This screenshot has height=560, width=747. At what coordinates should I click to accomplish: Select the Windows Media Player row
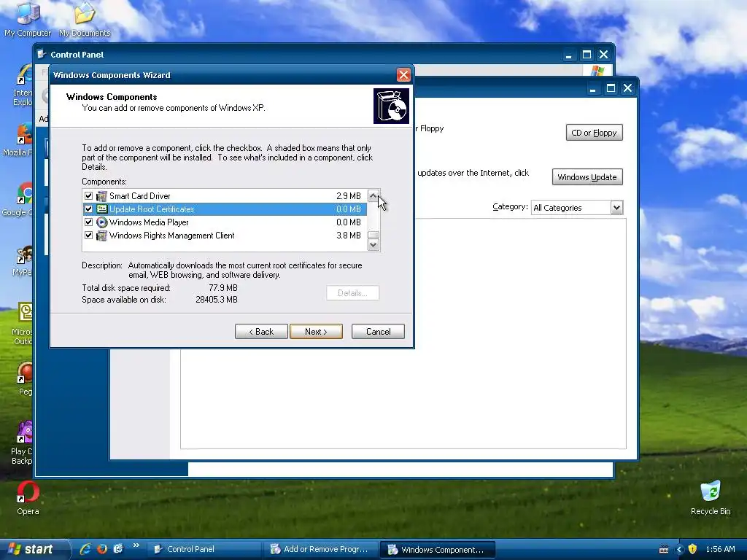[225, 222]
